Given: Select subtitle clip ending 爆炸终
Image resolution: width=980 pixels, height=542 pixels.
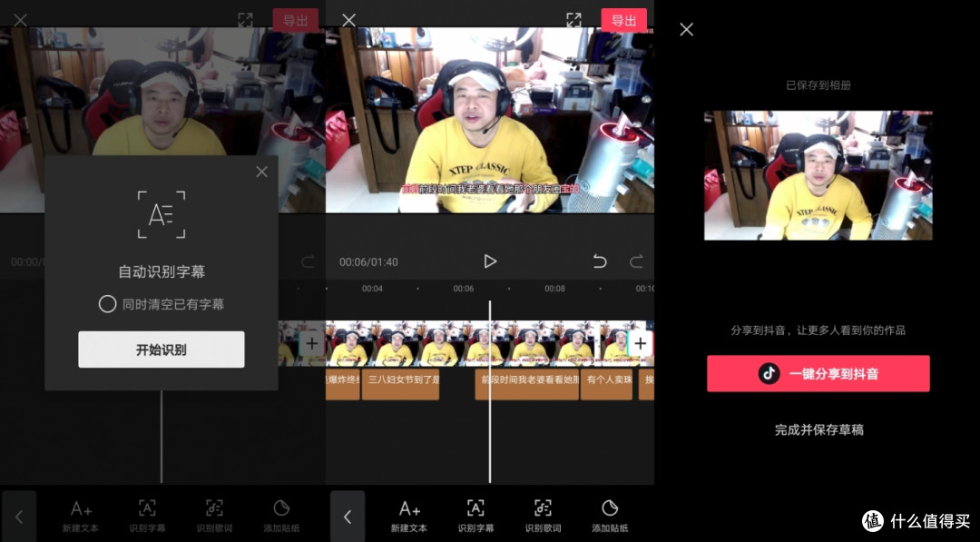Looking at the screenshot, I should (342, 384).
